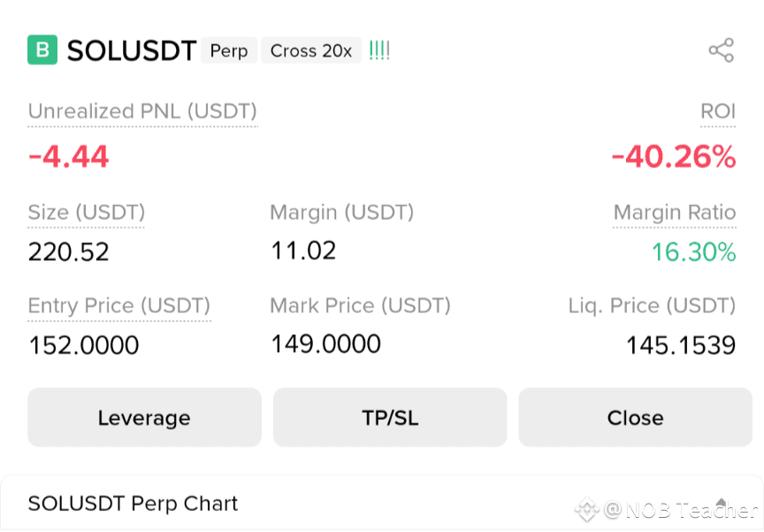Viewport: 764px width, 532px height.
Task: Tap the -4.44 unrealized PNL value
Action: (x=68, y=156)
